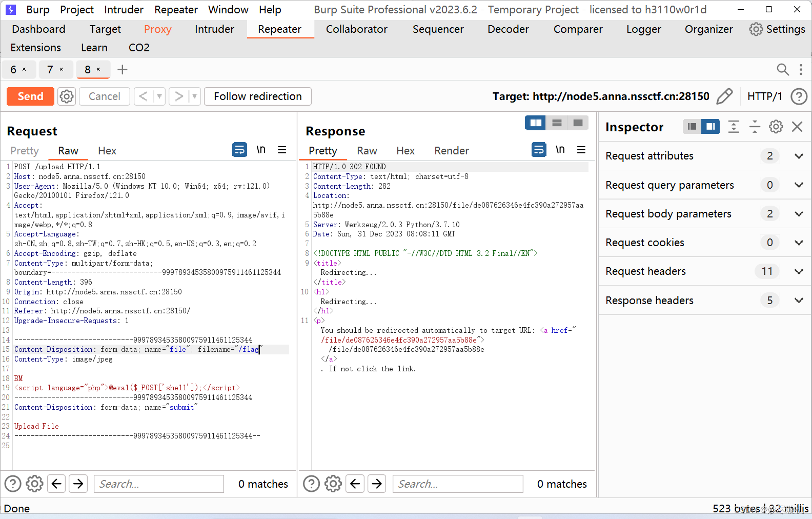Open the CO2 extension tab
812x519 pixels.
tap(139, 48)
